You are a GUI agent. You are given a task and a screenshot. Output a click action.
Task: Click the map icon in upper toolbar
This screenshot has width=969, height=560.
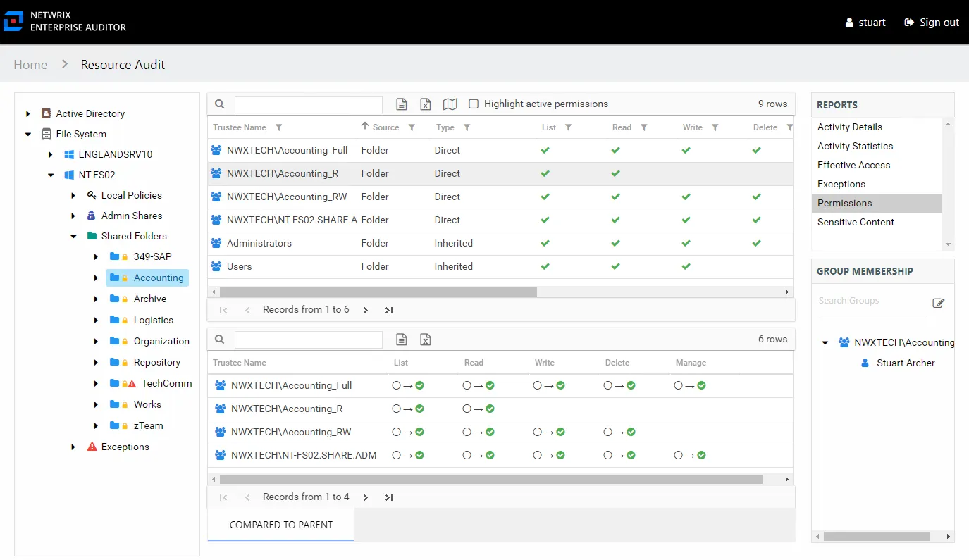[450, 104]
